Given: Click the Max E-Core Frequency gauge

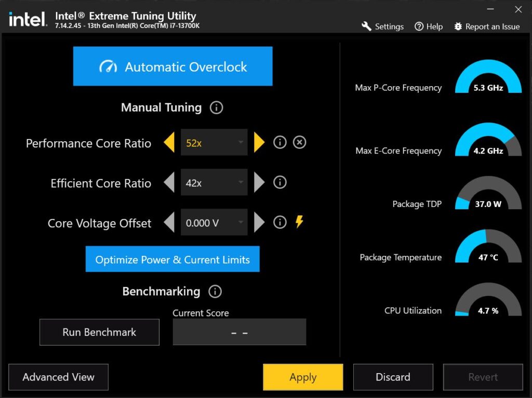Looking at the screenshot, I should click(x=488, y=140).
